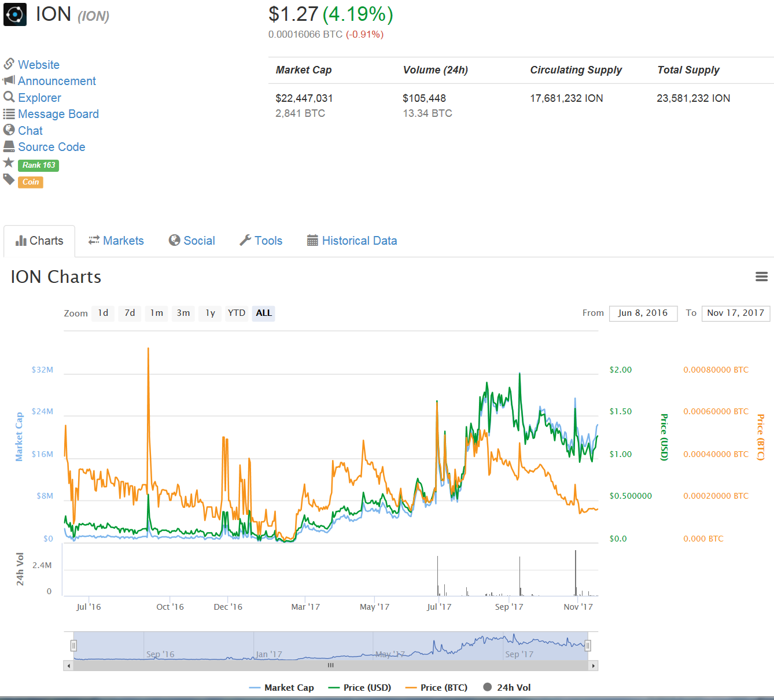Viewport: 774px width, 700px height.
Task: Open the Source Code link
Action: (x=51, y=147)
